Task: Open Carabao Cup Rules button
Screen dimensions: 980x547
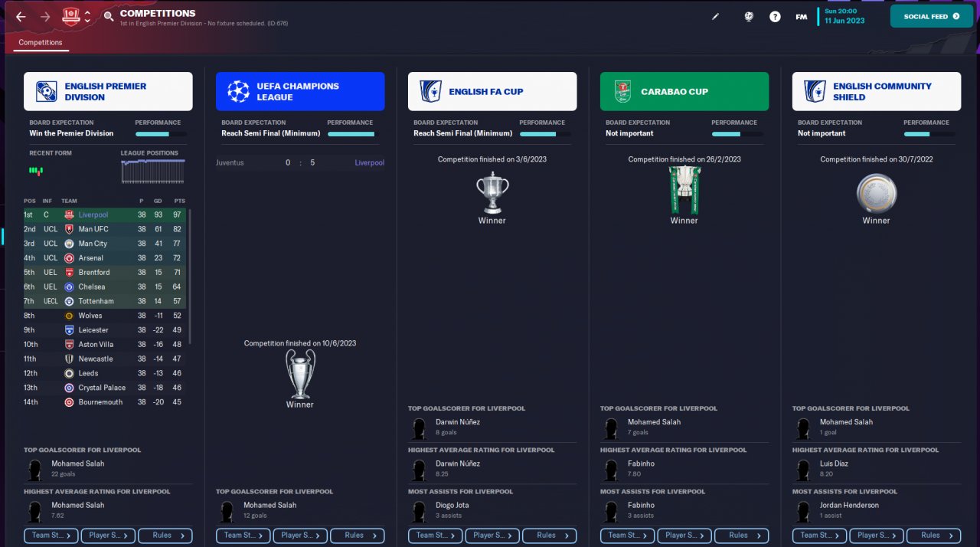Action: click(x=740, y=536)
